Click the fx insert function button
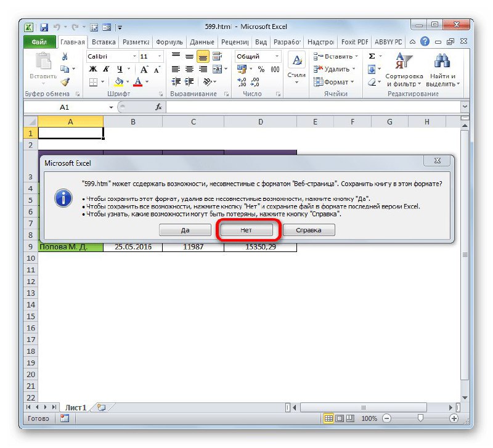 tap(159, 107)
